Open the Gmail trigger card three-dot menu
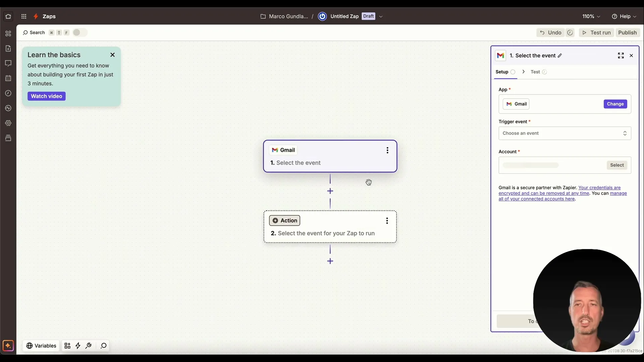The height and width of the screenshot is (362, 644). (x=387, y=150)
